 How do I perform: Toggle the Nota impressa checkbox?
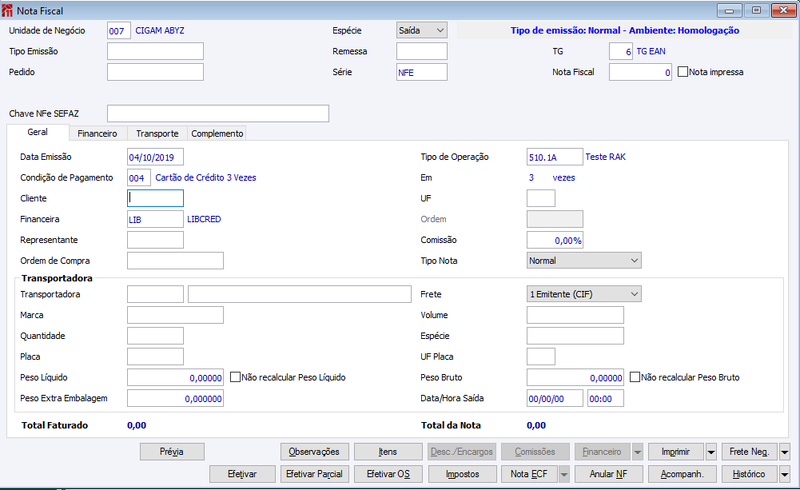tap(683, 72)
